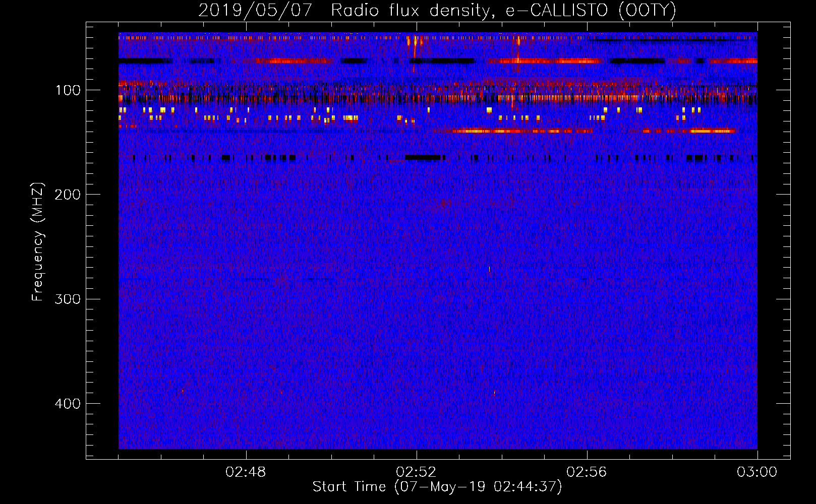Click the "Start Time (07-May-19 02:44:37)" label
Screen dimensions: 816x504
[437, 487]
